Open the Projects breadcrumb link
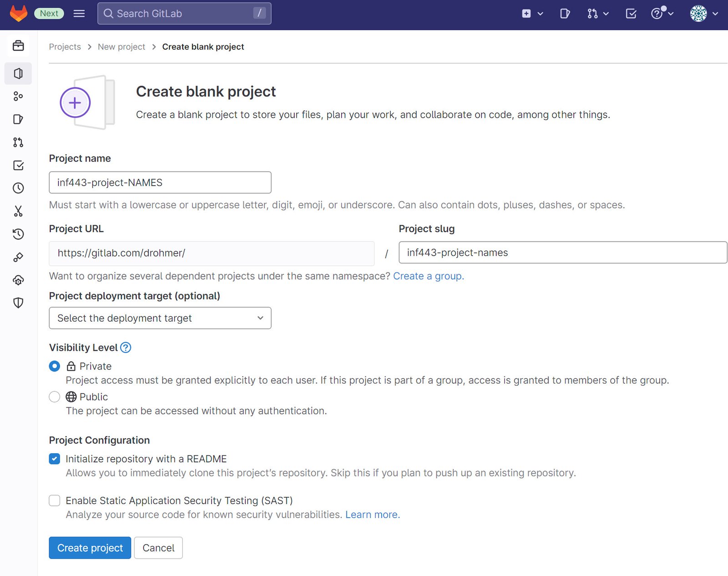 (65, 46)
